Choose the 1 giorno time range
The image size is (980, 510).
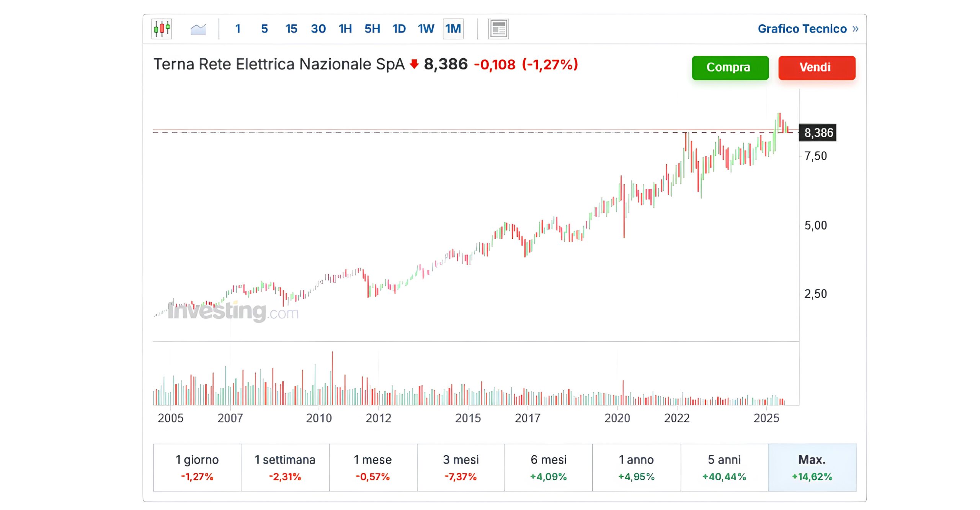coord(197,467)
